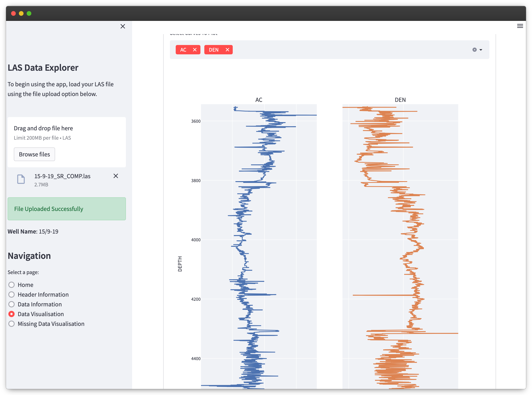Screen dimensions: 532x395
Task: Remove the DEN curve tag
Action: coord(227,50)
